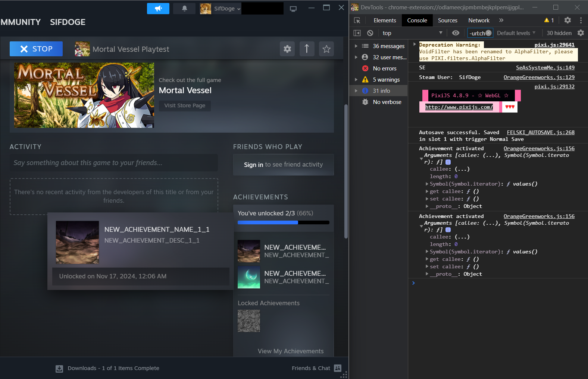
Task: Select the No errors filter row
Action: tap(378, 69)
